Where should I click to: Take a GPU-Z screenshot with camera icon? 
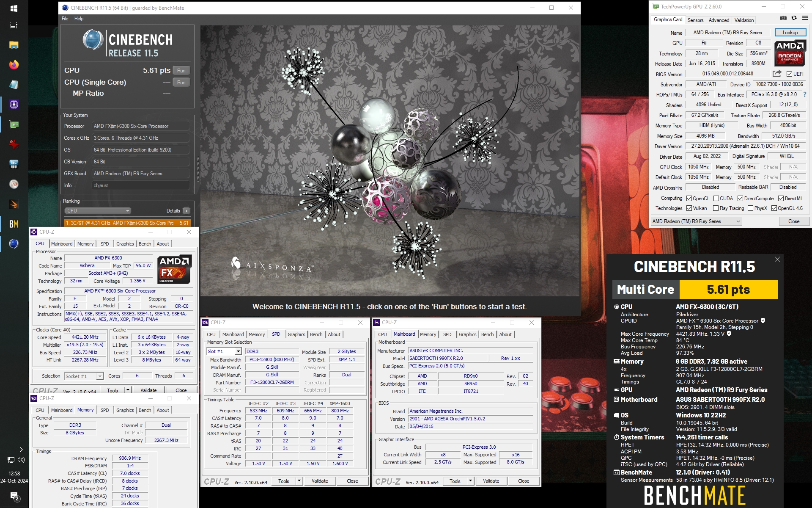pos(783,18)
